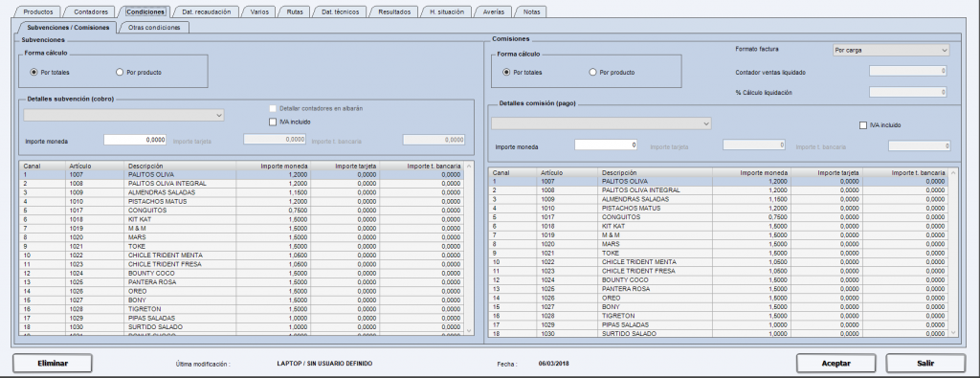The image size is (980, 378).
Task: Select MARS row in Subvenciones table
Action: pyautogui.click(x=242, y=237)
